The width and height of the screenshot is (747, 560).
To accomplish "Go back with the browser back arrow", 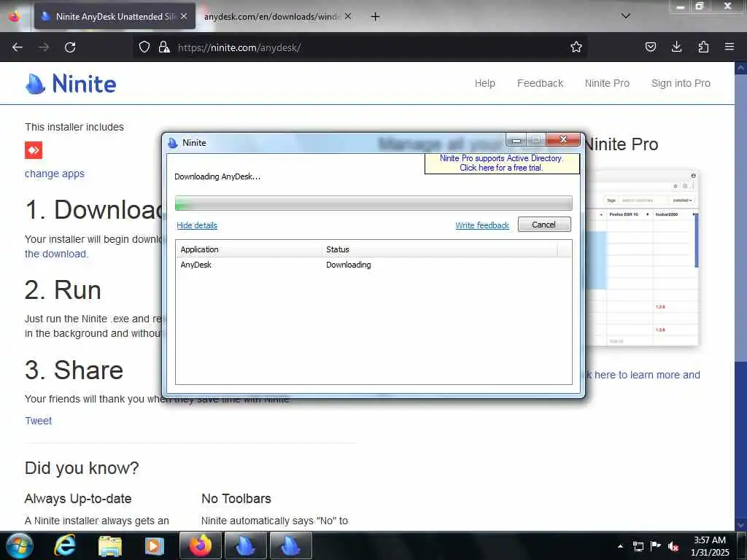I will 18,47.
